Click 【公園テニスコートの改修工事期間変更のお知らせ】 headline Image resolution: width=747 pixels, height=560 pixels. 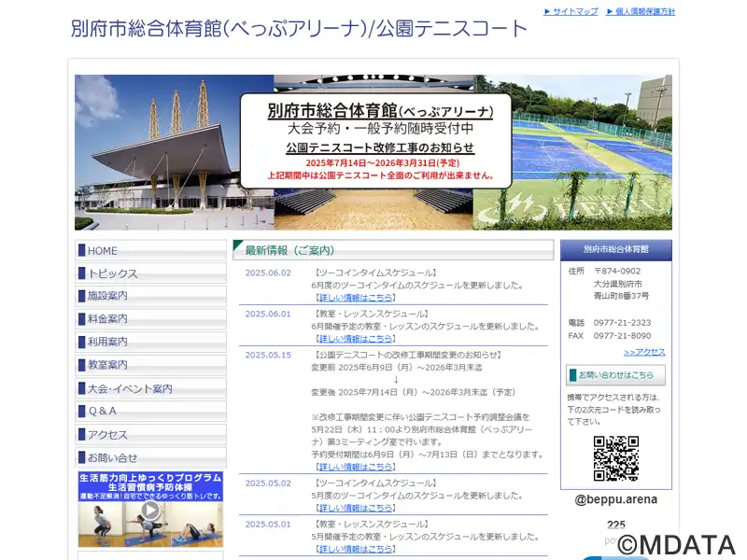point(407,355)
